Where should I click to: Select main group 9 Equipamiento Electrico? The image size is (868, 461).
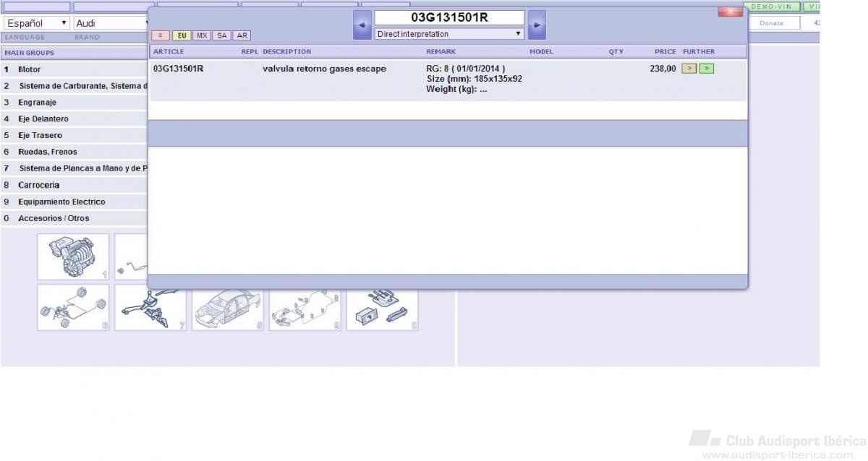click(75, 202)
